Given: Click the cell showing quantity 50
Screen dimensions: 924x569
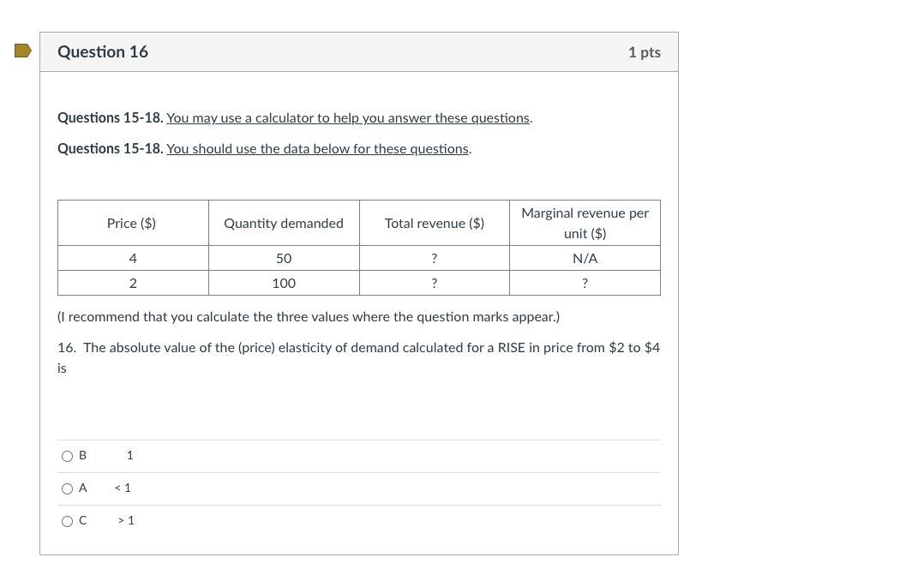Looking at the screenshot, I should 284,258.
